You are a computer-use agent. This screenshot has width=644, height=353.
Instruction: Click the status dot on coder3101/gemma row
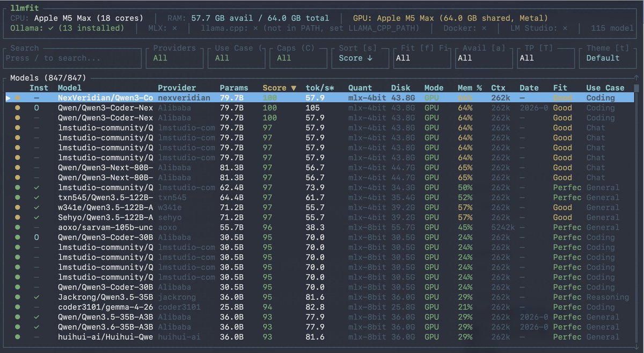[18, 307]
